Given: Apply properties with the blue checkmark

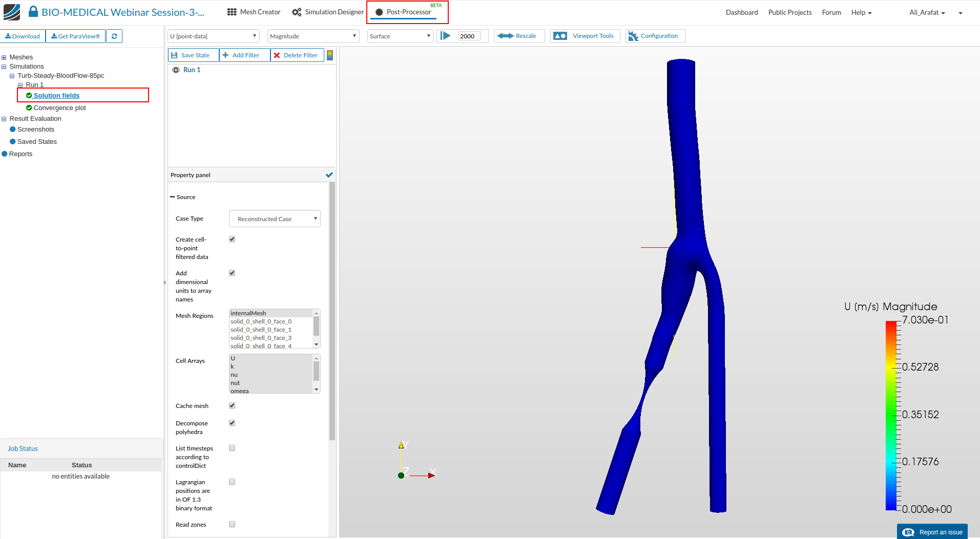Looking at the screenshot, I should 329,175.
